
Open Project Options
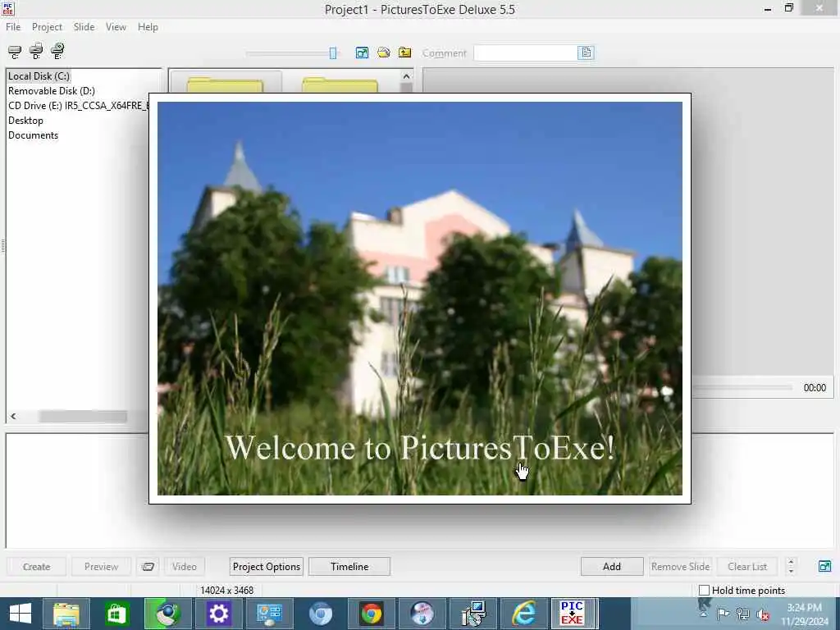pyautogui.click(x=267, y=566)
